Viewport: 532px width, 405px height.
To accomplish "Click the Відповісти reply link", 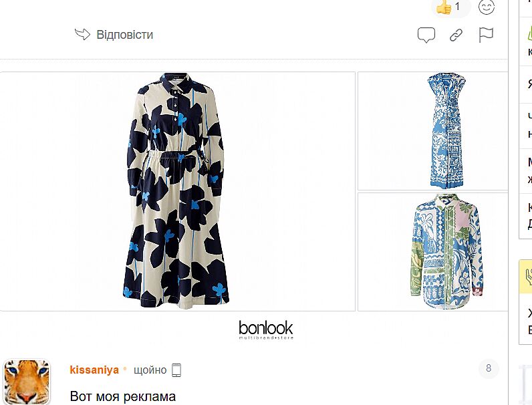I will pyautogui.click(x=124, y=35).
